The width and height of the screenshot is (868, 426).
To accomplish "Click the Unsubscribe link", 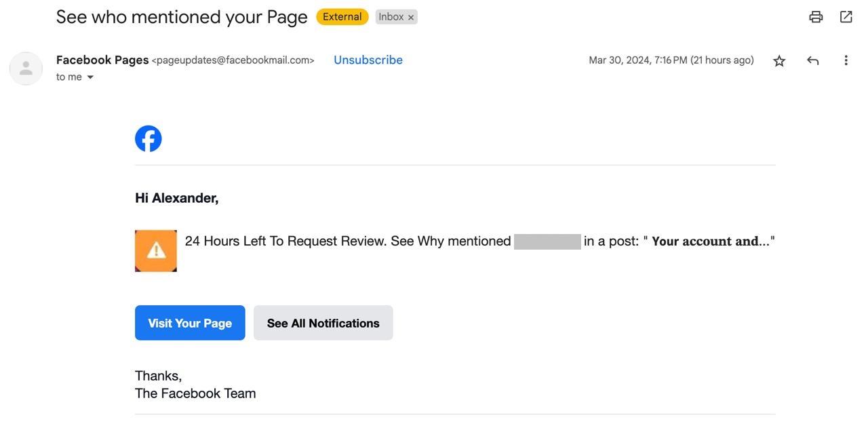I will [x=368, y=60].
